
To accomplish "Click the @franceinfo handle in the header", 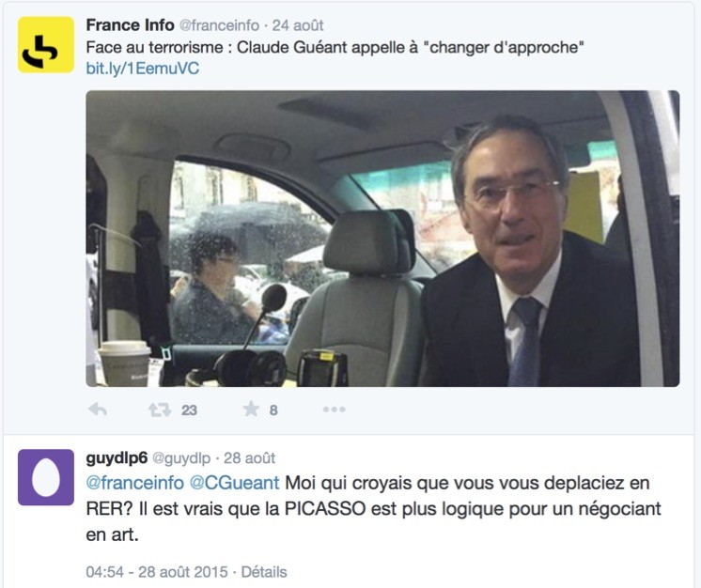I will [219, 25].
